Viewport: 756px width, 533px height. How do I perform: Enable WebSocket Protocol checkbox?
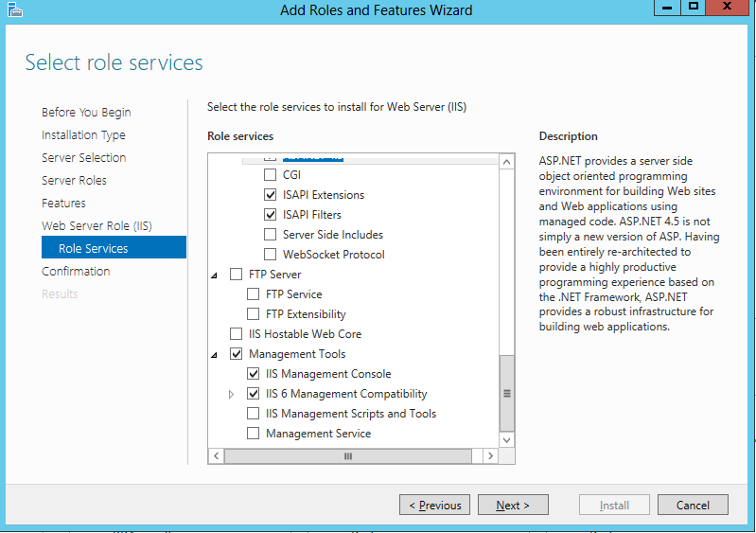(x=270, y=254)
